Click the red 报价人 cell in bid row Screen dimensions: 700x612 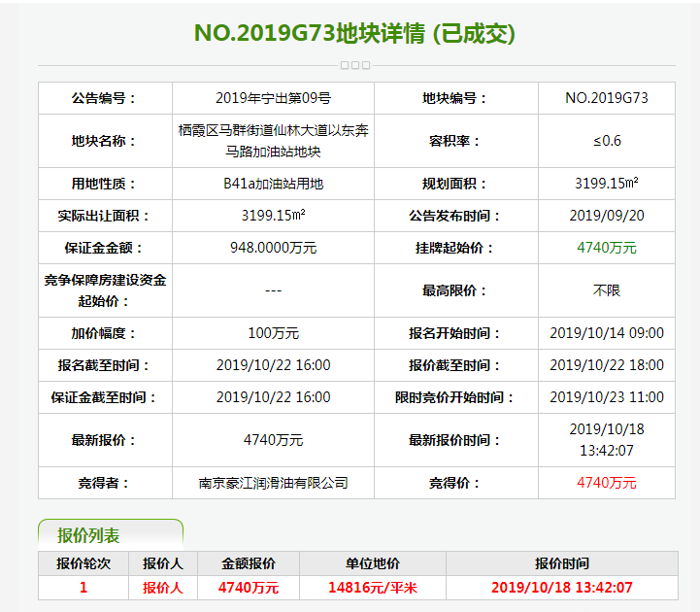pyautogui.click(x=163, y=588)
